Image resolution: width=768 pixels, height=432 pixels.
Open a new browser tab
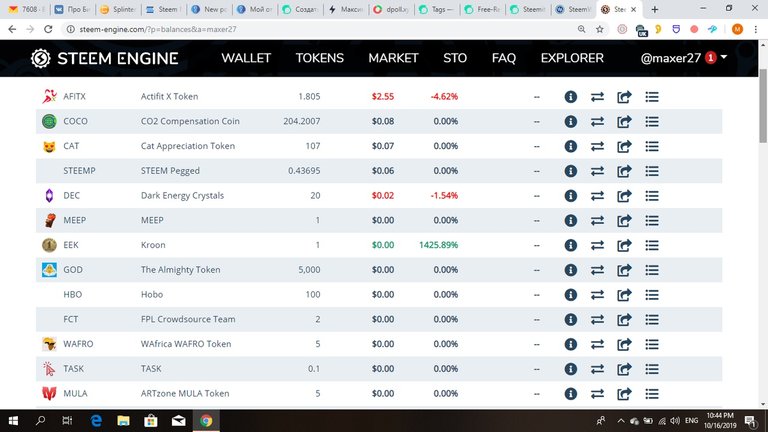[x=654, y=9]
